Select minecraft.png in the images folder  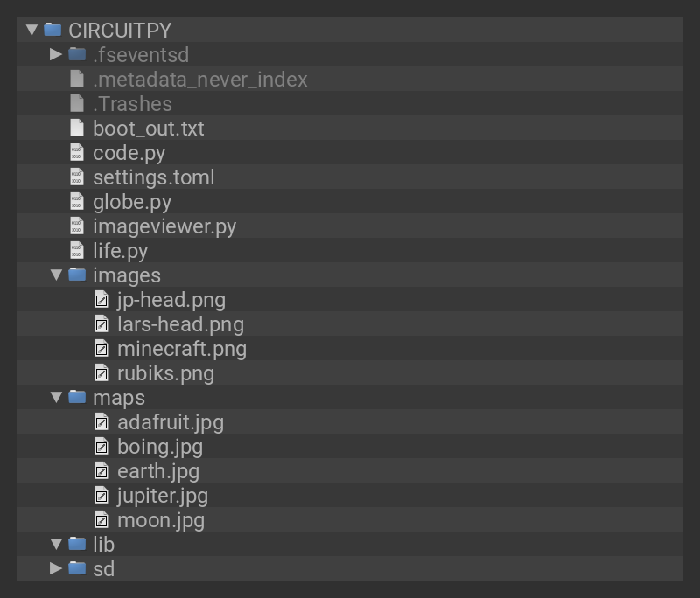click(182, 348)
